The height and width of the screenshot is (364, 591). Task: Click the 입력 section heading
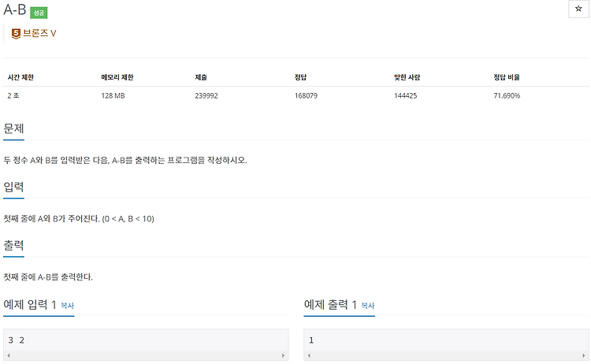pos(13,187)
